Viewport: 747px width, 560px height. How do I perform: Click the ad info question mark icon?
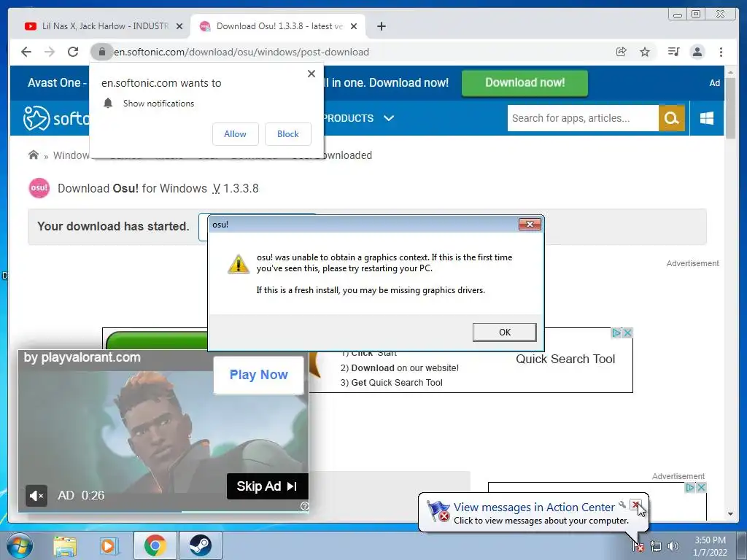(x=304, y=506)
